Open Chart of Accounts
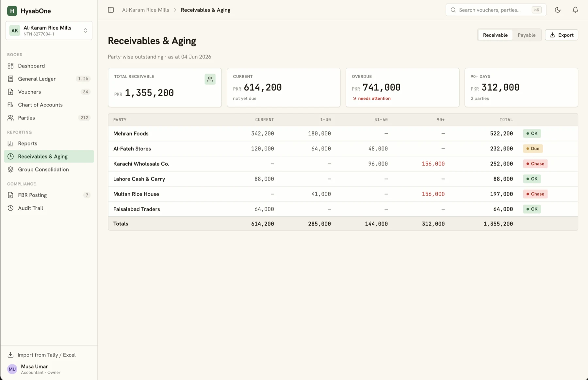This screenshot has width=588, height=380. (x=49, y=105)
